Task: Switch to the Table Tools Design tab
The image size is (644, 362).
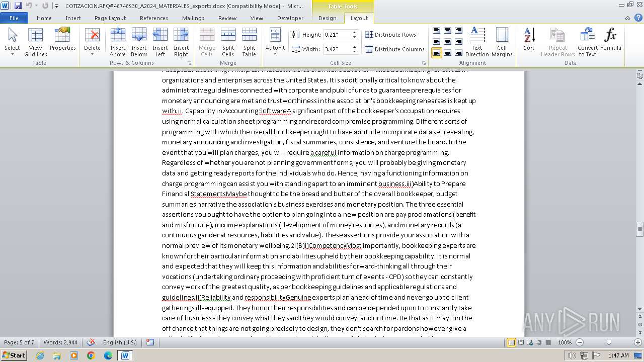Action: tap(328, 18)
